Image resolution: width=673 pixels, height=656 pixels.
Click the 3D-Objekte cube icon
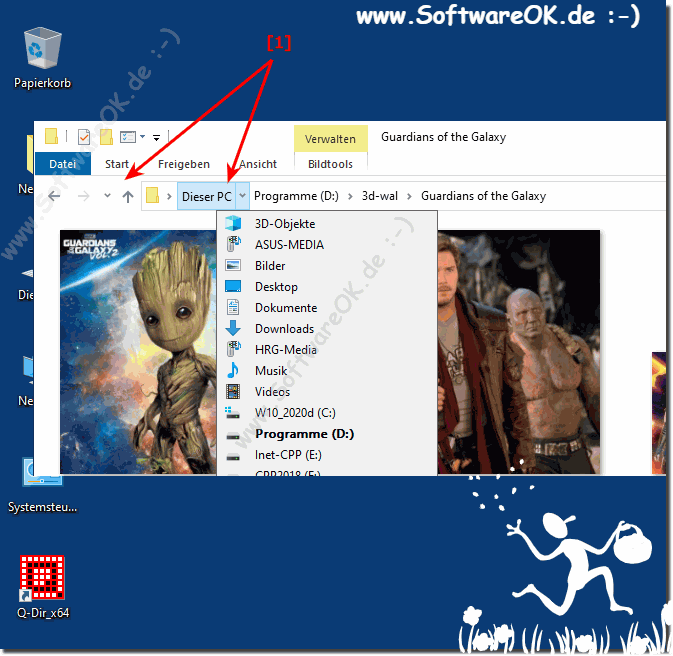coord(233,223)
